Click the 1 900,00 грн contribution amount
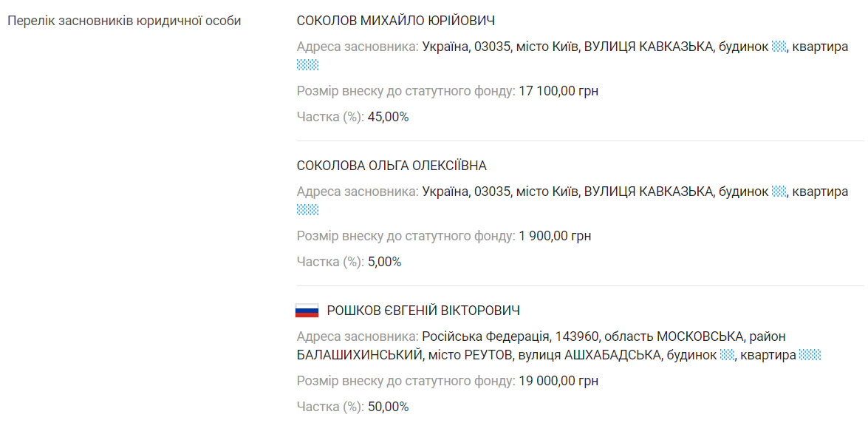Viewport: 868px width, 423px height. (x=555, y=237)
